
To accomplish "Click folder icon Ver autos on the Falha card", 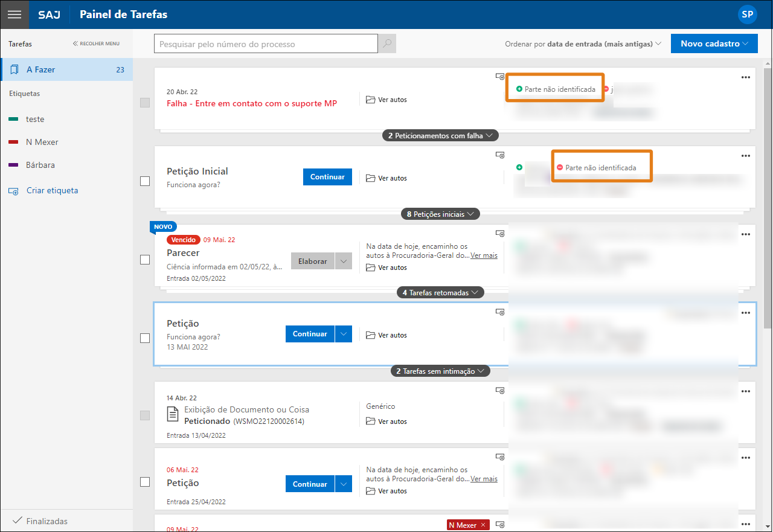I will point(371,100).
